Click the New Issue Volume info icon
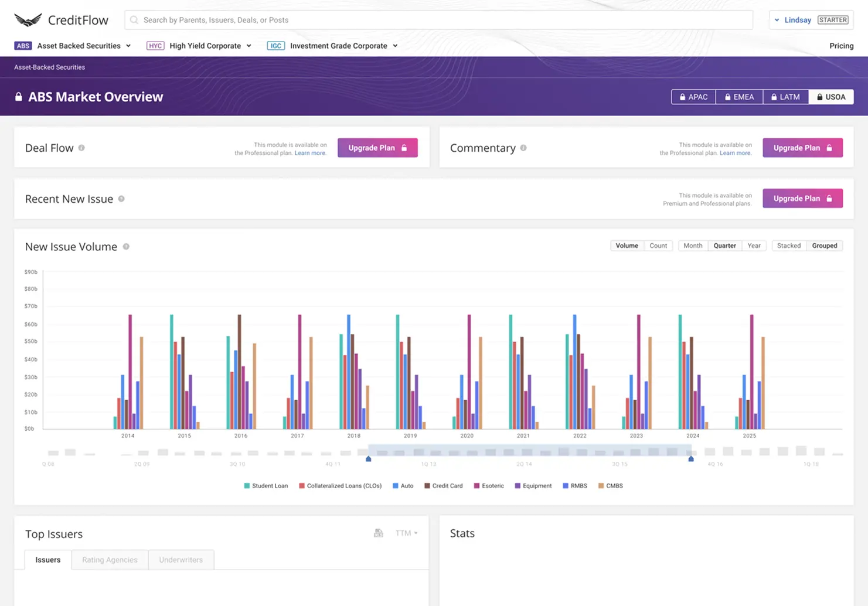Screen dimensions: 868x606 click(126, 247)
